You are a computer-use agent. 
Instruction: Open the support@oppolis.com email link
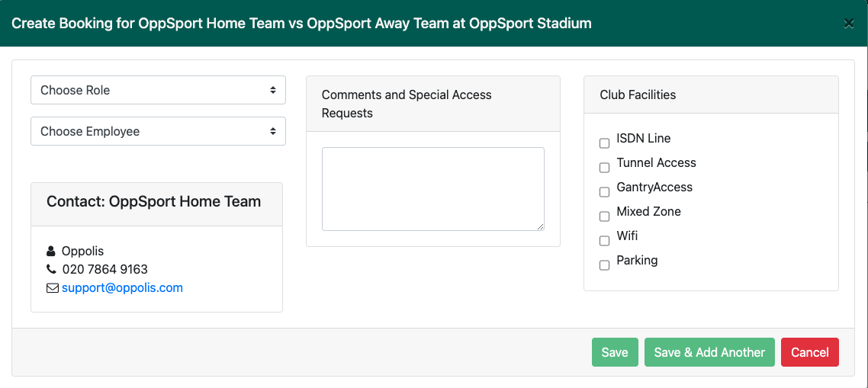[122, 288]
